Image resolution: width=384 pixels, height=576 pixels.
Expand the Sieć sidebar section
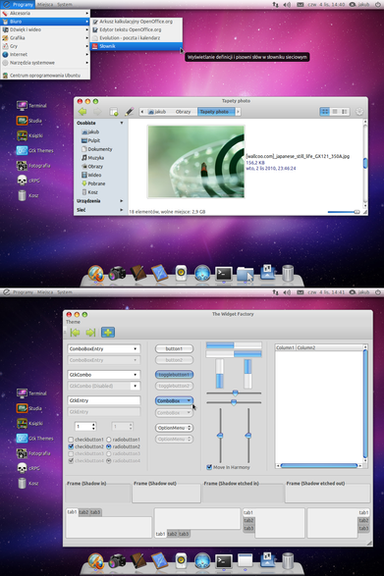click(x=122, y=210)
